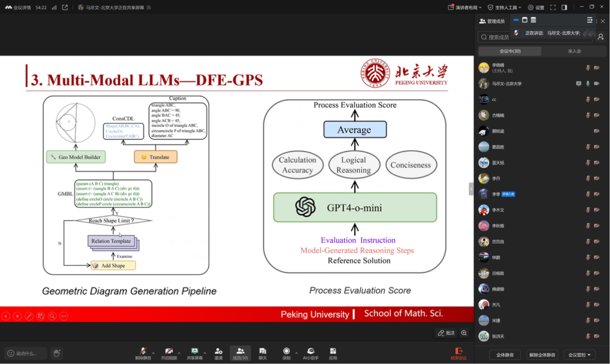This screenshot has width=610, height=364.
Task: Click 管理成员 panel header
Action: click(492, 21)
